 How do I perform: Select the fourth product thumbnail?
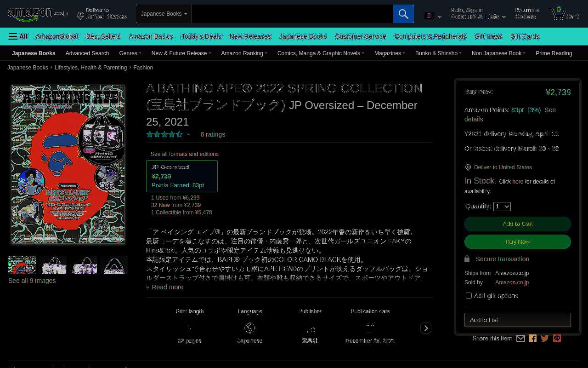click(x=114, y=265)
